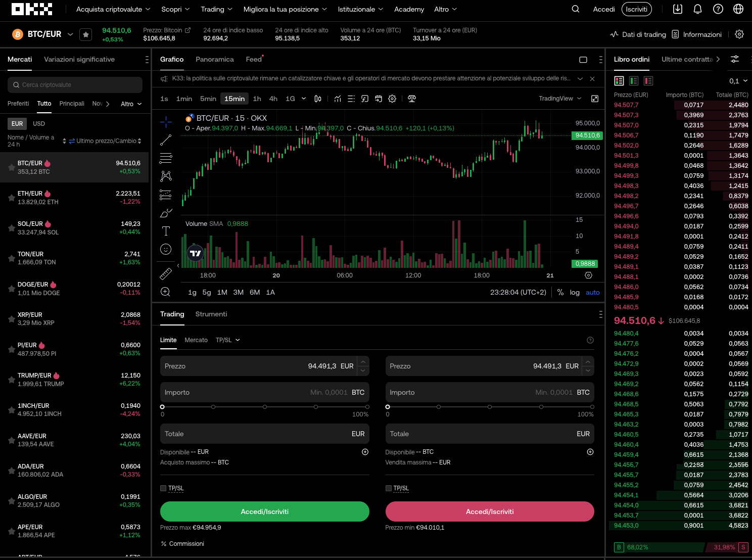
Task: Select the text annotation tool on chart
Action: point(166,231)
